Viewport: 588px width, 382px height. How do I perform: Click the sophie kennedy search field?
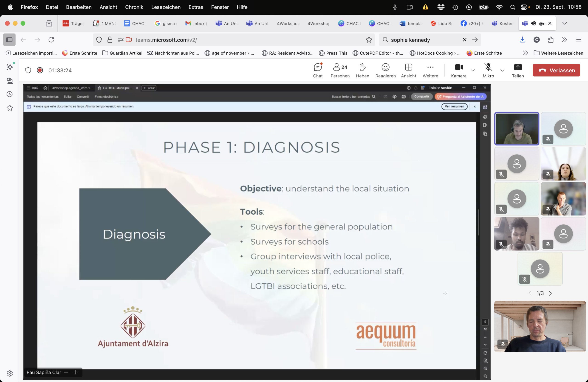click(x=424, y=40)
